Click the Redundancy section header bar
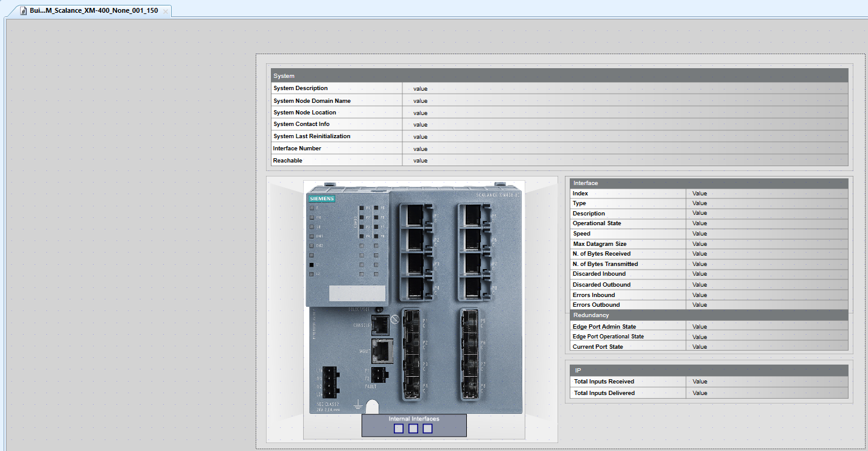868x451 pixels. tap(708, 315)
